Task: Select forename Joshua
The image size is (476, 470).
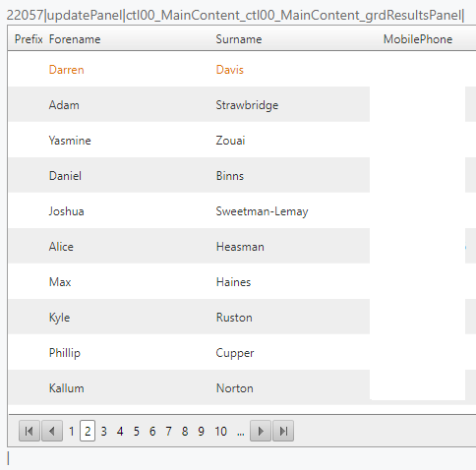Action: 67,211
